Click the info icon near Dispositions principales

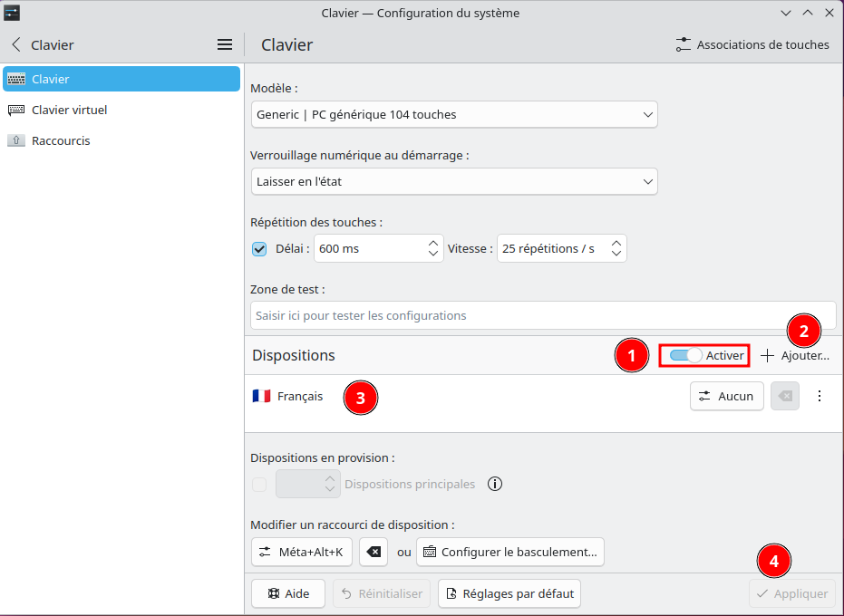coord(495,484)
